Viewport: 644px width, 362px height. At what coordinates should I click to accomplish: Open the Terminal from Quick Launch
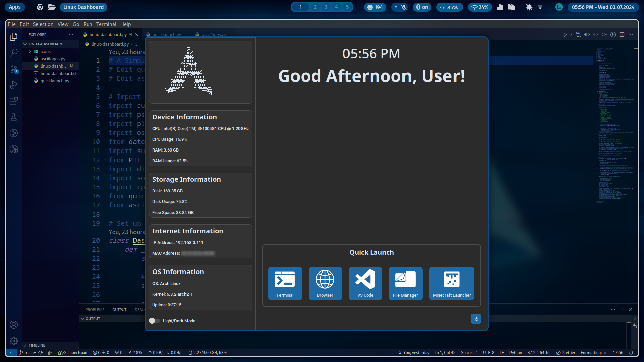[x=285, y=283]
